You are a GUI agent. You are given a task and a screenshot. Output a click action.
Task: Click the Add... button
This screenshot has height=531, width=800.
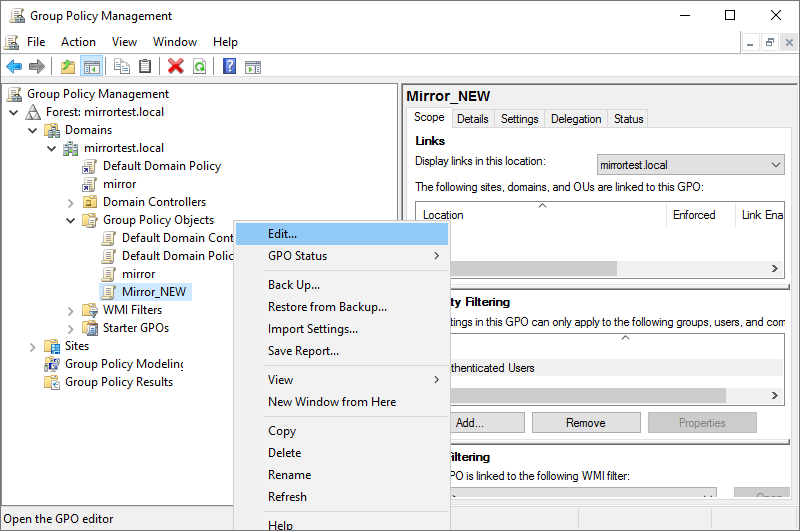pyautogui.click(x=486, y=423)
